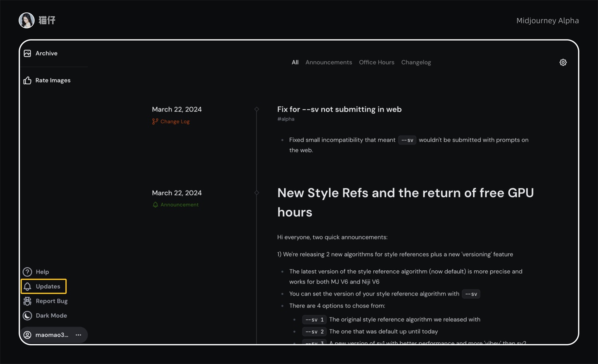Open "Fix for --sv not submitting" post title
This screenshot has height=364, width=598.
pos(339,109)
